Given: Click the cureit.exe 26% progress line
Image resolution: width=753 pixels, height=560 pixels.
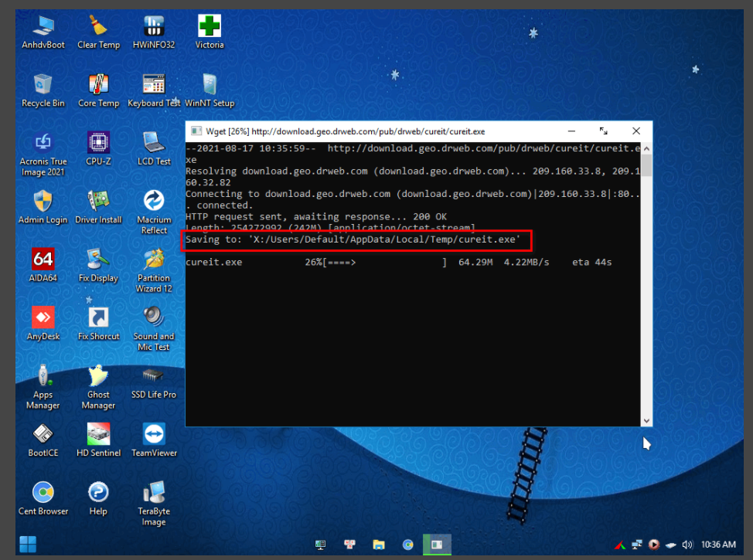Looking at the screenshot, I should coord(399,263).
